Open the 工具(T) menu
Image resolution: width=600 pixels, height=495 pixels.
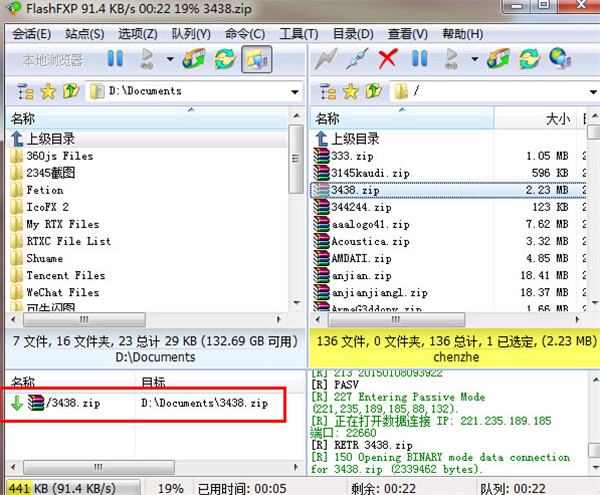point(292,34)
